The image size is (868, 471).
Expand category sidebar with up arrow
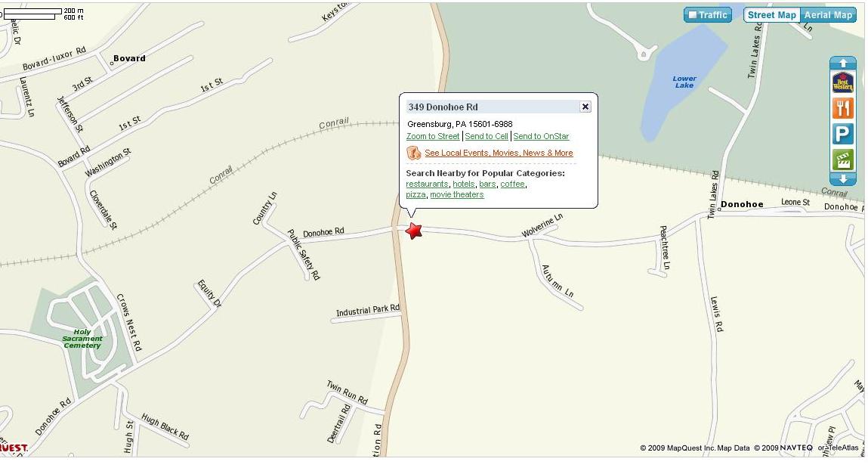pos(842,64)
